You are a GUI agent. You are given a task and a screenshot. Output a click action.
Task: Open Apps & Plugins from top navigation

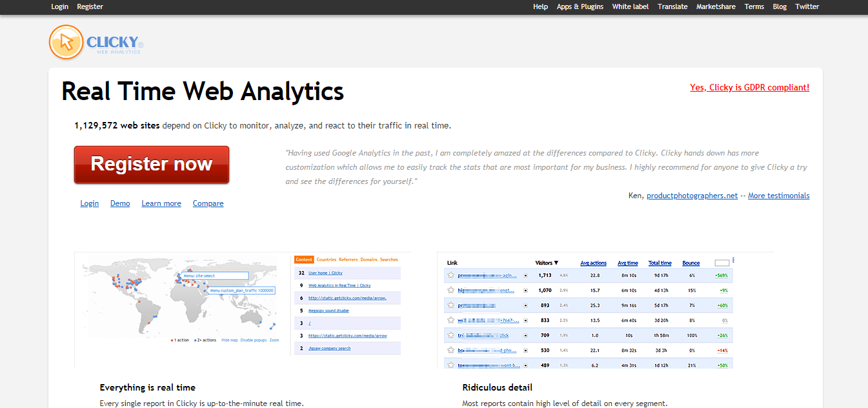point(580,6)
